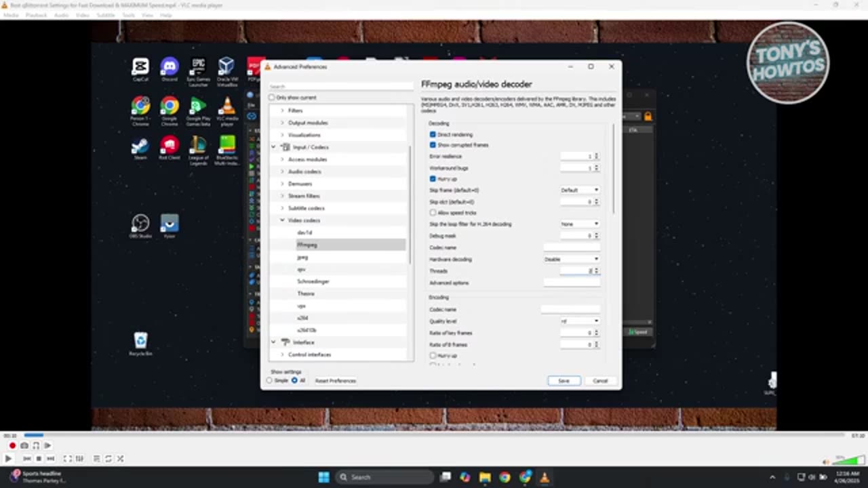The image size is (868, 488).
Task: Take a snapshot with the camera icon
Action: (x=24, y=445)
